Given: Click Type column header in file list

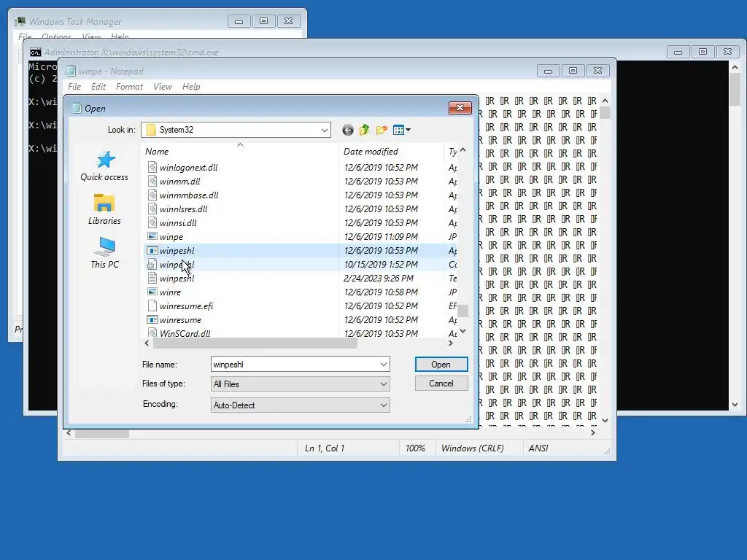Looking at the screenshot, I should coord(451,152).
